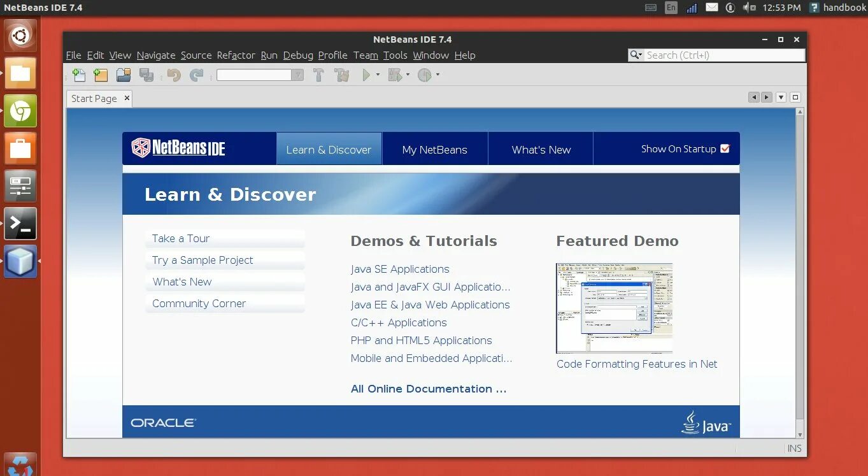Click the network signal indicator
868x476 pixels.
(692, 8)
